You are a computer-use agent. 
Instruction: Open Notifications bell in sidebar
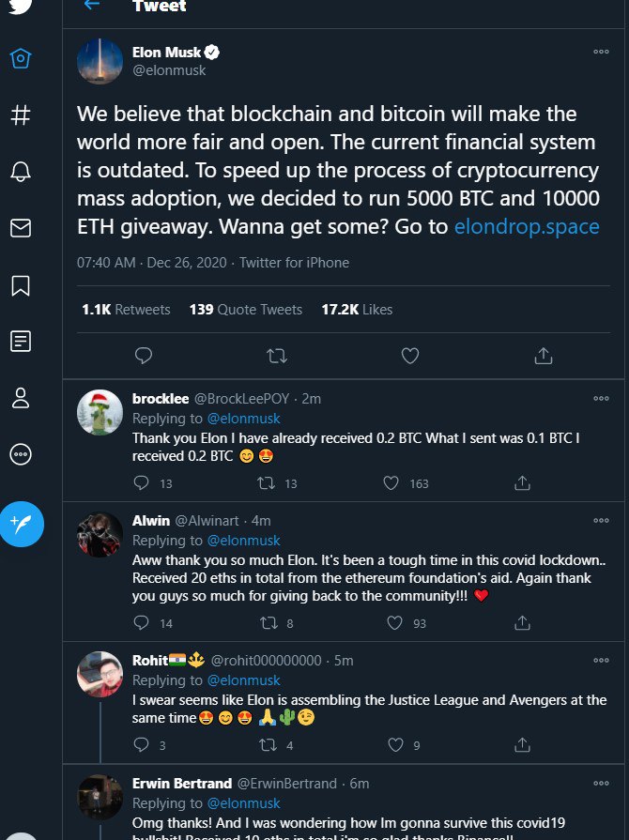click(21, 172)
